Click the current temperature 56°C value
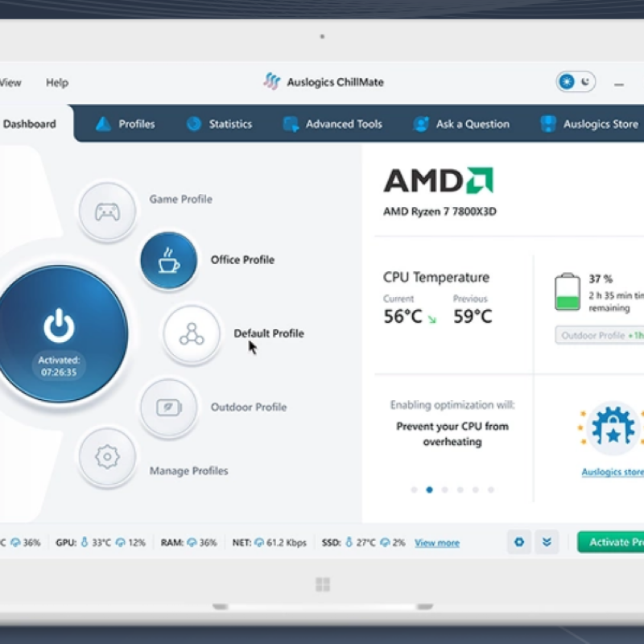The width and height of the screenshot is (644, 644). pos(403,316)
